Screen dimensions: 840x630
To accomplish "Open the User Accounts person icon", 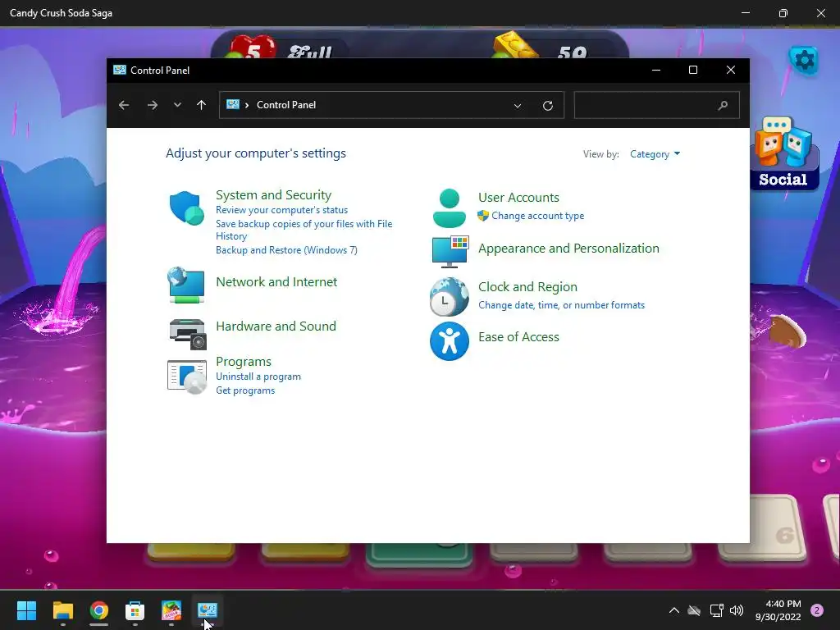I will 449,208.
